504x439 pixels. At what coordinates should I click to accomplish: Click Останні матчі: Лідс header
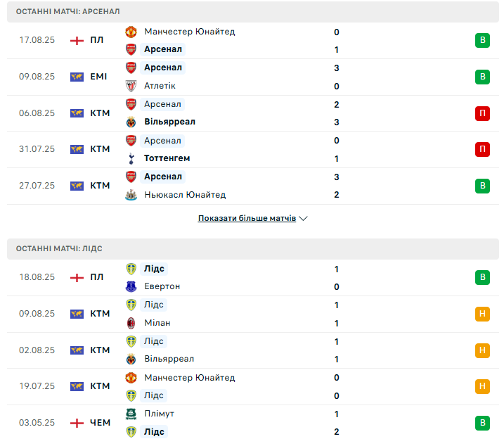[x=59, y=248]
